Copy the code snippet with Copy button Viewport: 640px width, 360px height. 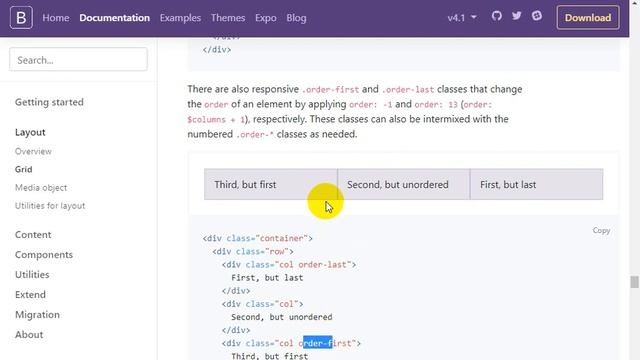(601, 230)
